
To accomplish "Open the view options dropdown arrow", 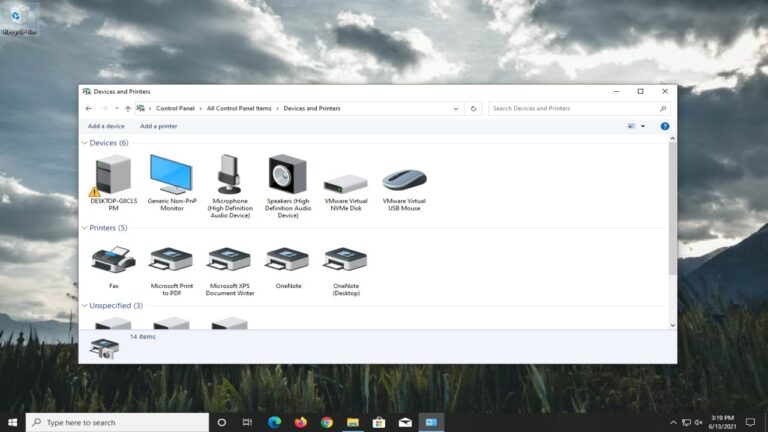I will click(x=643, y=126).
